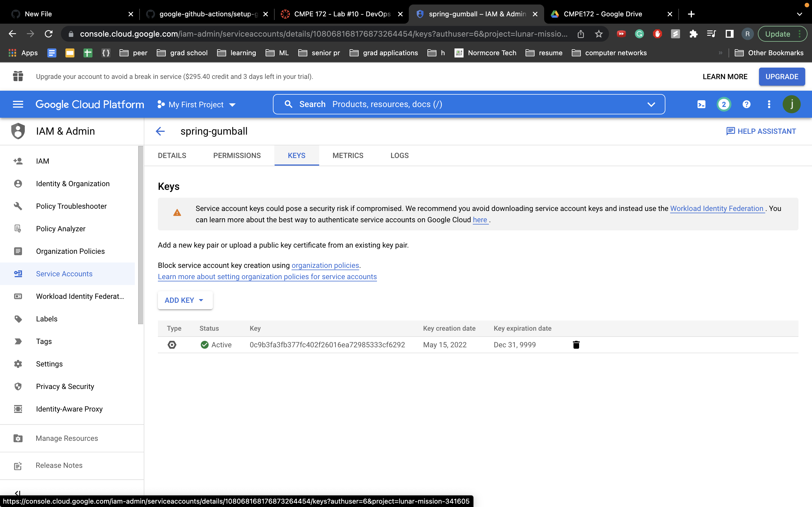The image size is (812, 507).
Task: Click the UPGRADE button
Action: click(x=782, y=76)
